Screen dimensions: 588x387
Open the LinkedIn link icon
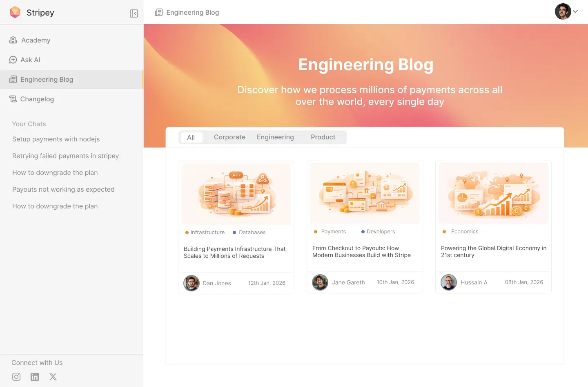coord(35,377)
